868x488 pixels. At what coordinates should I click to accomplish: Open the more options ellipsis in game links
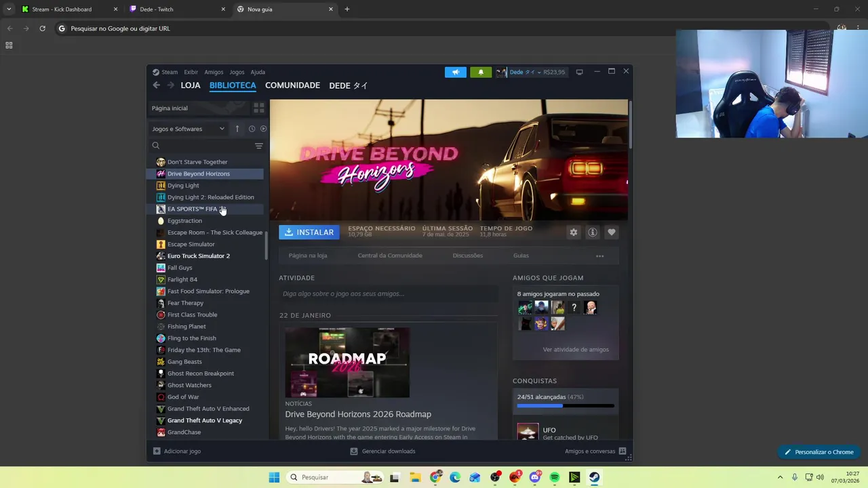599,256
